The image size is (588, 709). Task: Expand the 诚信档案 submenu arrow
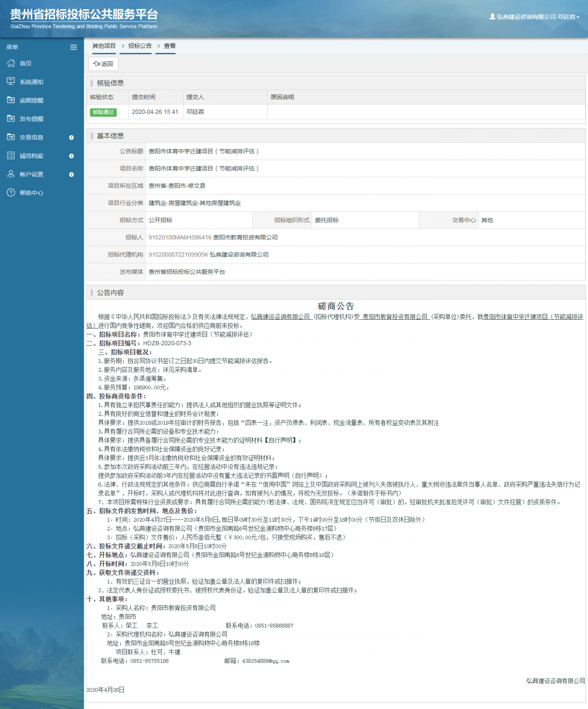[72, 156]
